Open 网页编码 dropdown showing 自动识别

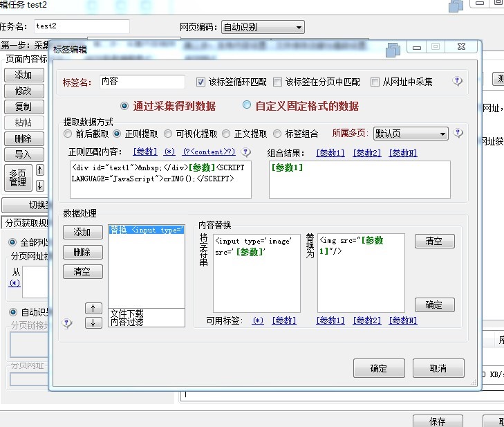click(263, 28)
